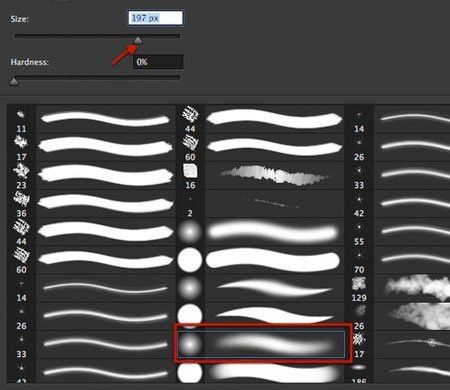Click the "Hardness:" label

(x=30, y=62)
